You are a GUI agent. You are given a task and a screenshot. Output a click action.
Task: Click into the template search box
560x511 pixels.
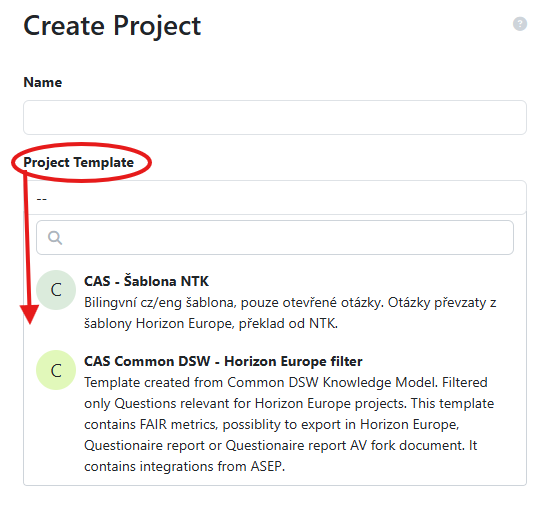tap(275, 237)
